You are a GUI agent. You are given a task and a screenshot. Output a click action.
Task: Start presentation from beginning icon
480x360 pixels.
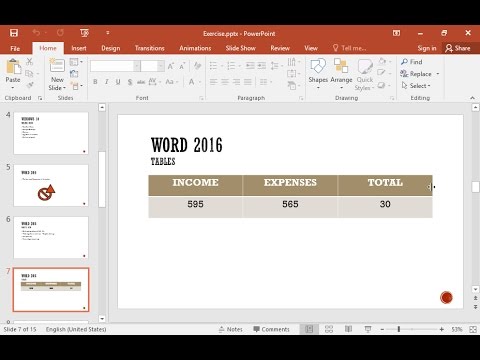(84, 33)
